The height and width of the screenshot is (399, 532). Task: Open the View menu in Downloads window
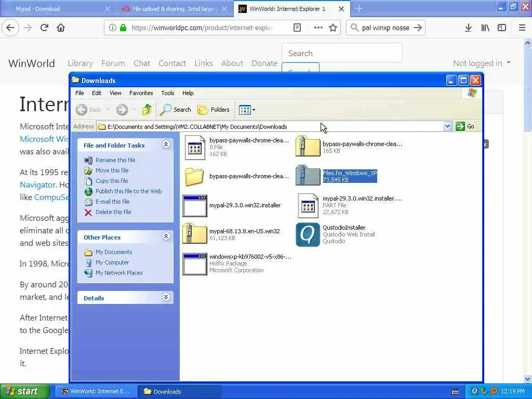(115, 93)
